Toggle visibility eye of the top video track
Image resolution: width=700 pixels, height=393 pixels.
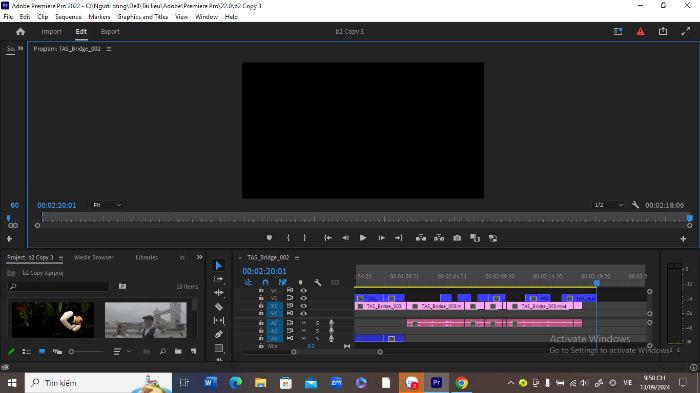click(x=304, y=290)
